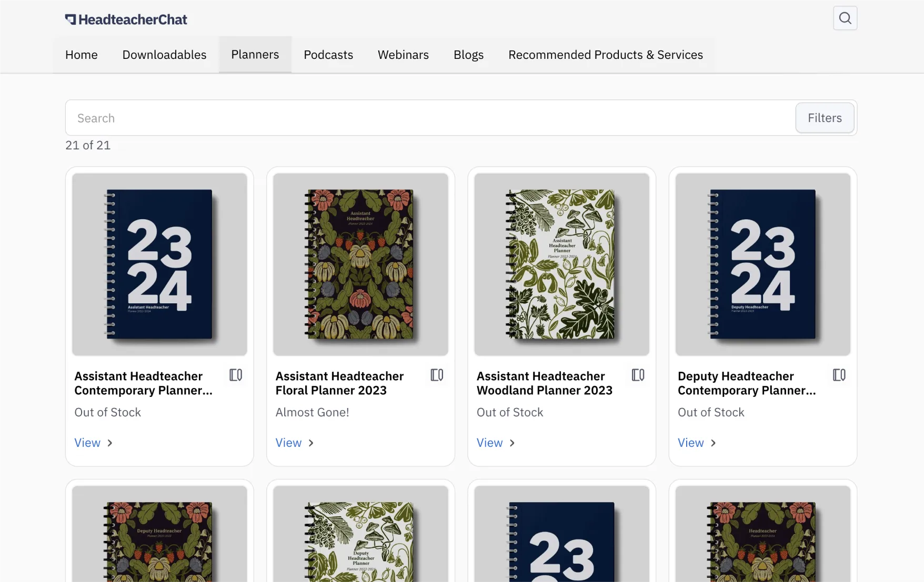Navigate to the Home tab
The width and height of the screenshot is (924, 582).
[81, 54]
